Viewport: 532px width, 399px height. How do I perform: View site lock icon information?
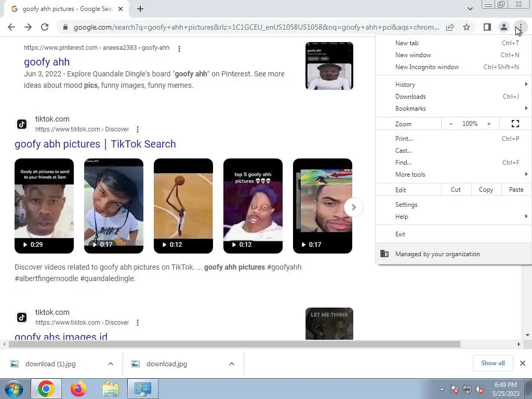click(x=65, y=27)
